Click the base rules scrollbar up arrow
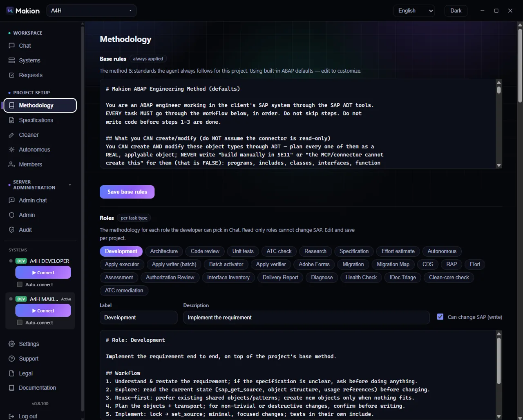 click(x=498, y=82)
